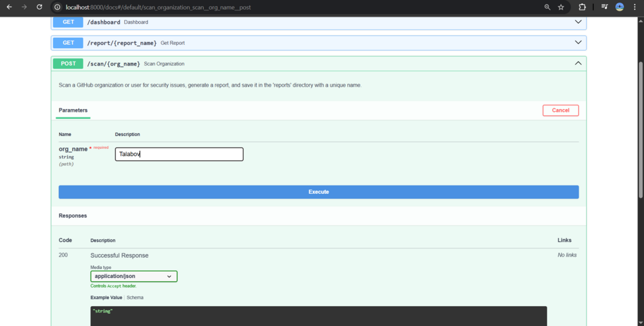Click the POST badge for /scan/{org_name}

click(68, 64)
